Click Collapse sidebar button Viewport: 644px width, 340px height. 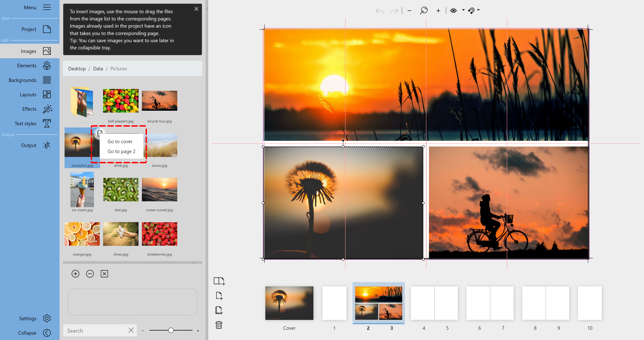[47, 333]
